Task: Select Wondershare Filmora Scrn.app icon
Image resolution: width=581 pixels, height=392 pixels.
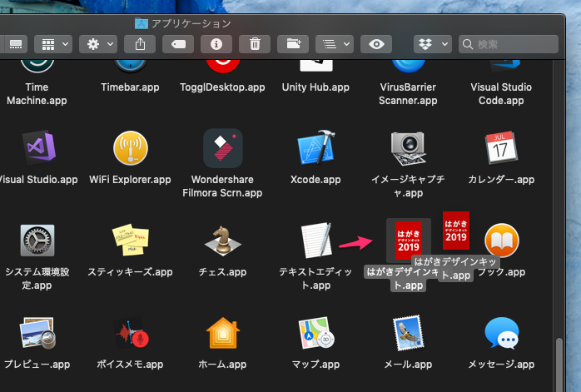Action: [223, 148]
